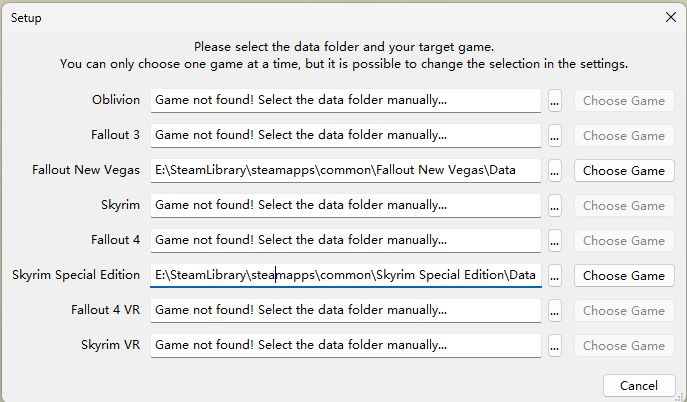
Task: Choose Fallout New Vegas as target game
Action: (x=623, y=170)
